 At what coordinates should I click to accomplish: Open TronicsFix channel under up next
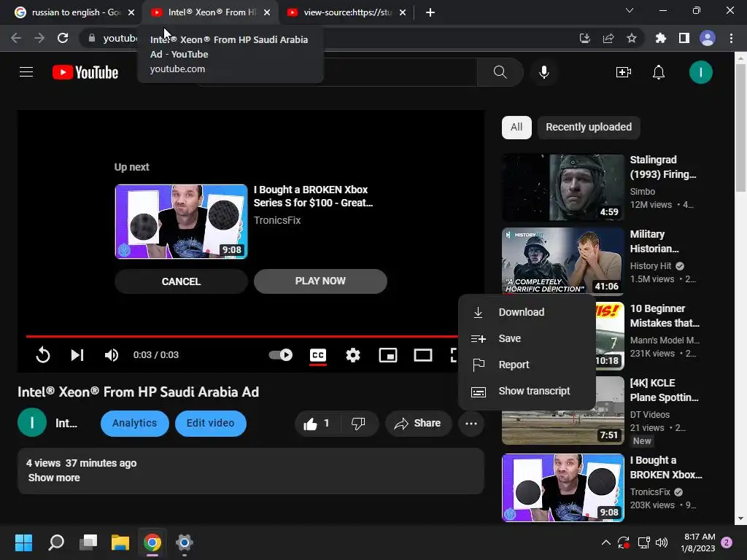click(276, 220)
